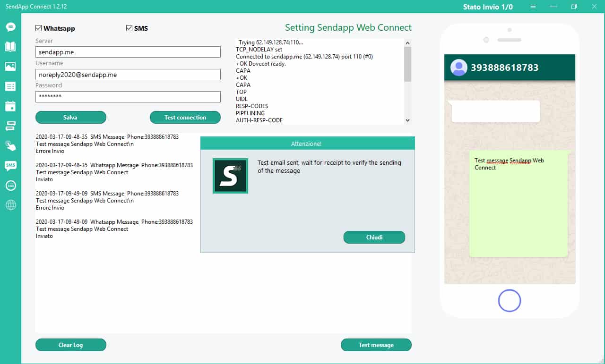Toggle the SMS checkbox

(129, 28)
